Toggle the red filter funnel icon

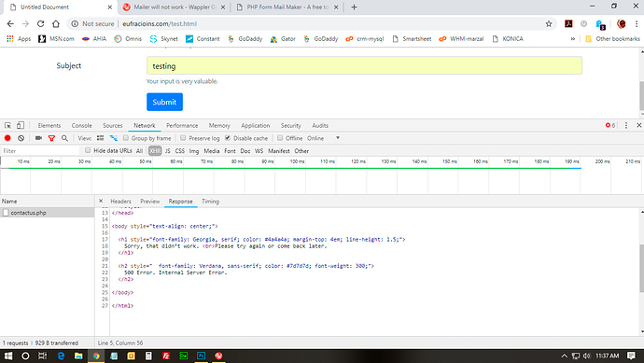(51, 138)
